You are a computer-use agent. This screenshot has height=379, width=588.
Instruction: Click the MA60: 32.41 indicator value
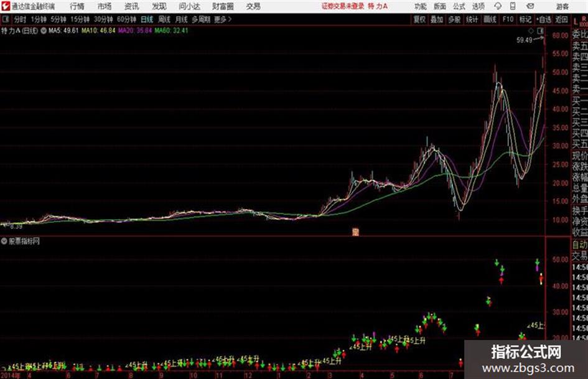point(171,30)
